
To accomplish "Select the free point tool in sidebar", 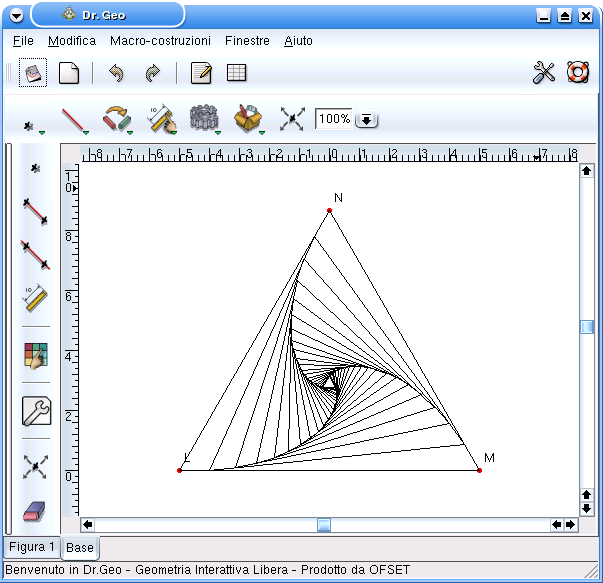I will pyautogui.click(x=35, y=168).
